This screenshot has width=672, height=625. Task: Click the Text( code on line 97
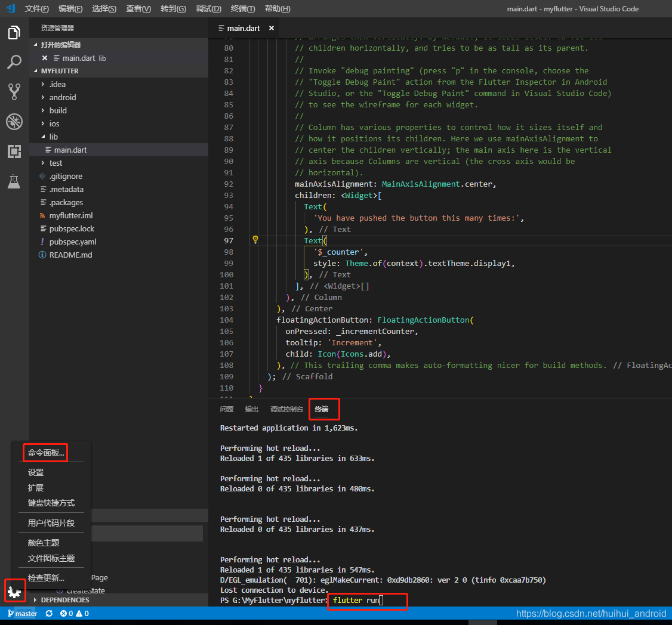[x=316, y=241]
